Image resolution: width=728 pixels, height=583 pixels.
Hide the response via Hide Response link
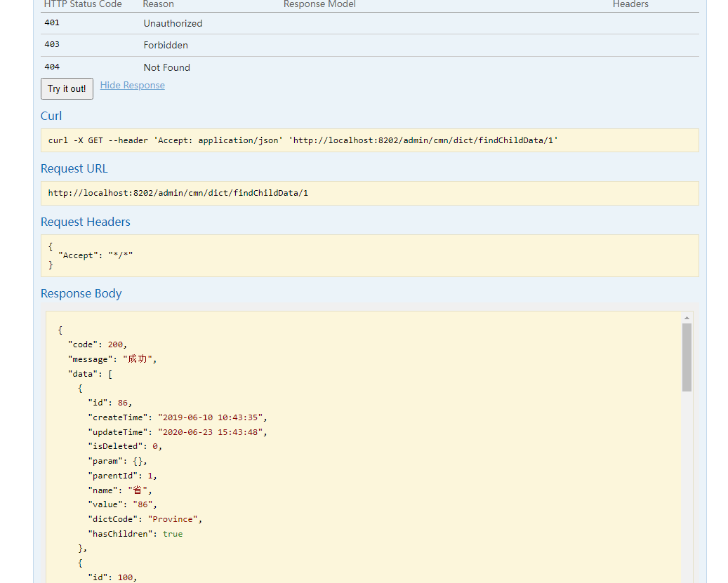[x=132, y=85]
